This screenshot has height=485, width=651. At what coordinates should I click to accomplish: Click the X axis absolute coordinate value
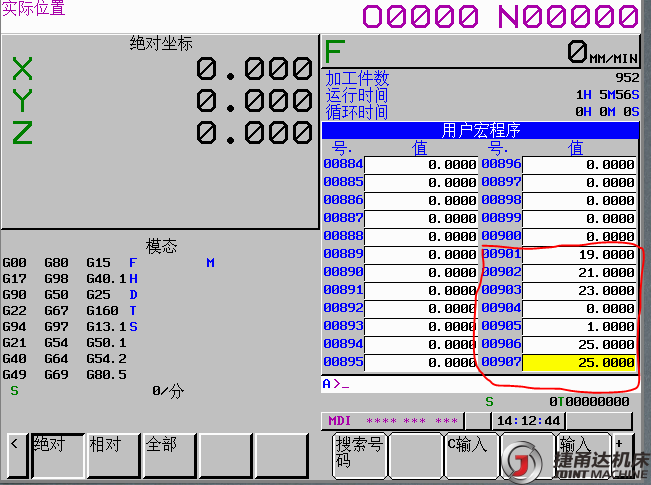[x=254, y=69]
